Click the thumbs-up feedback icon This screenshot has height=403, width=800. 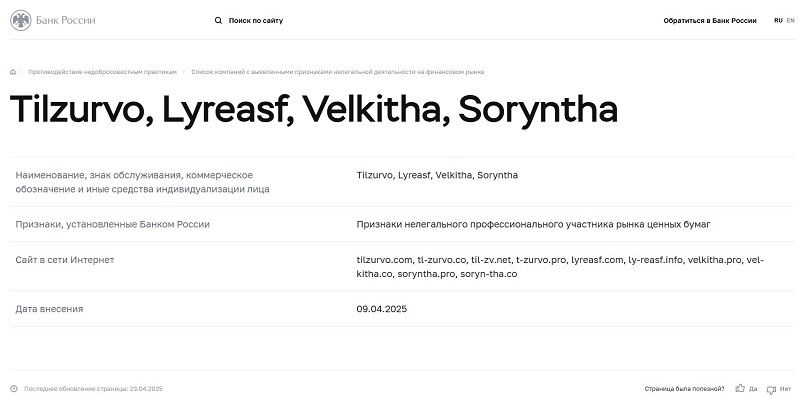(x=740, y=389)
